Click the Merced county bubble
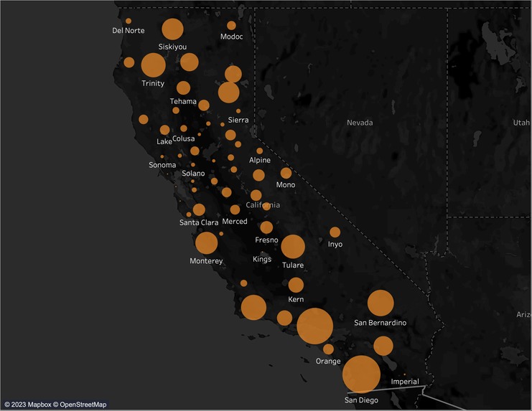The width and height of the screenshot is (532, 411). pyautogui.click(x=235, y=209)
